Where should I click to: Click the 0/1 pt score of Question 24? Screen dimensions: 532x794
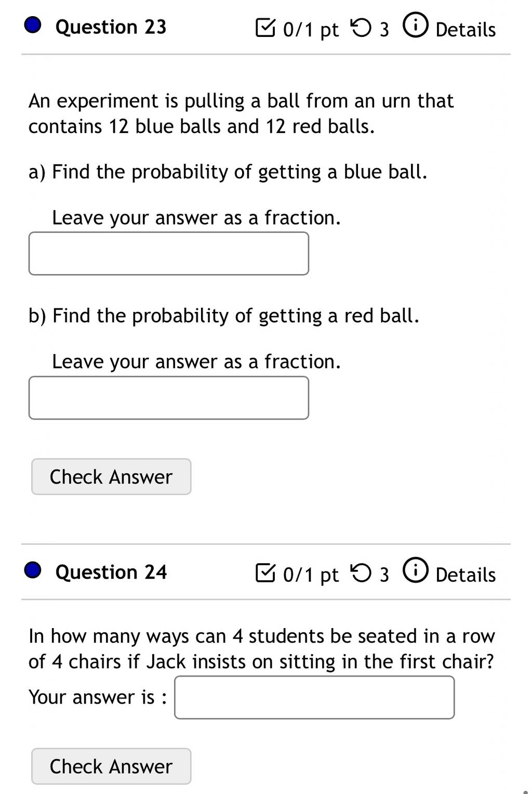[x=311, y=575]
